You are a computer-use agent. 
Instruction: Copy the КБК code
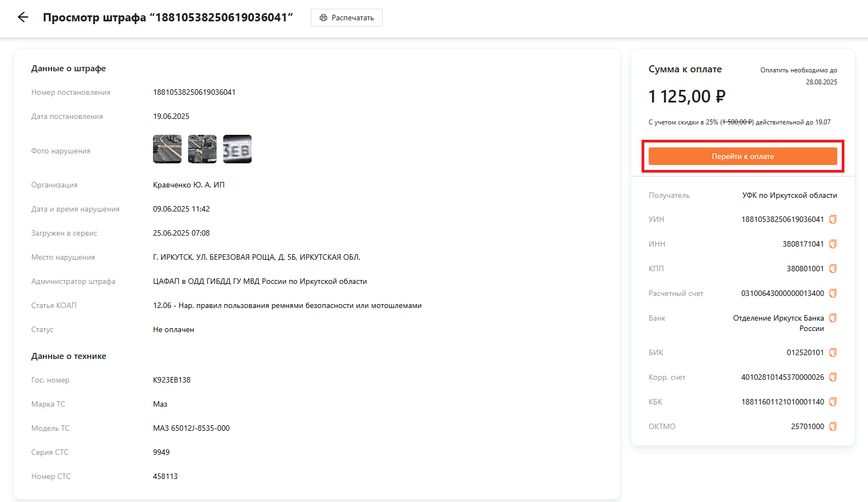833,402
